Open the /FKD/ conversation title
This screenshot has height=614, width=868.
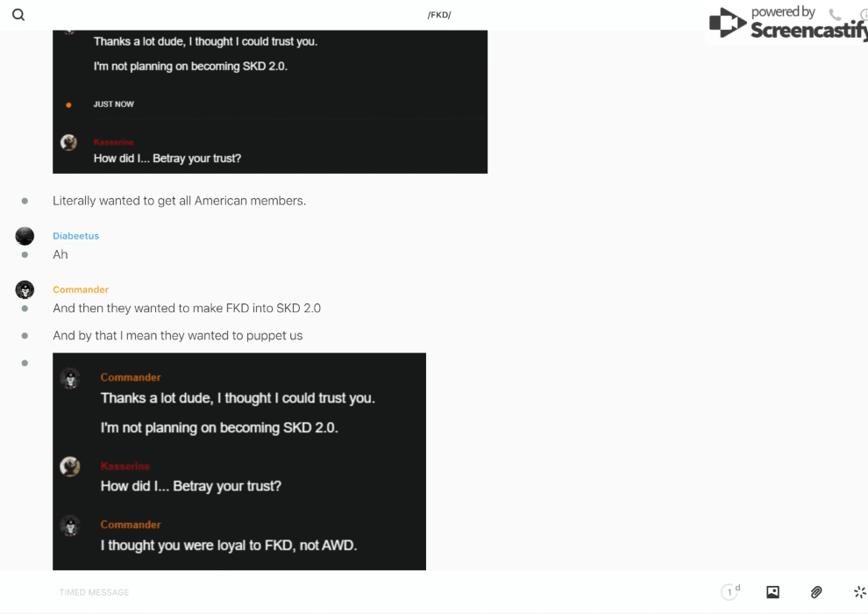coord(439,15)
